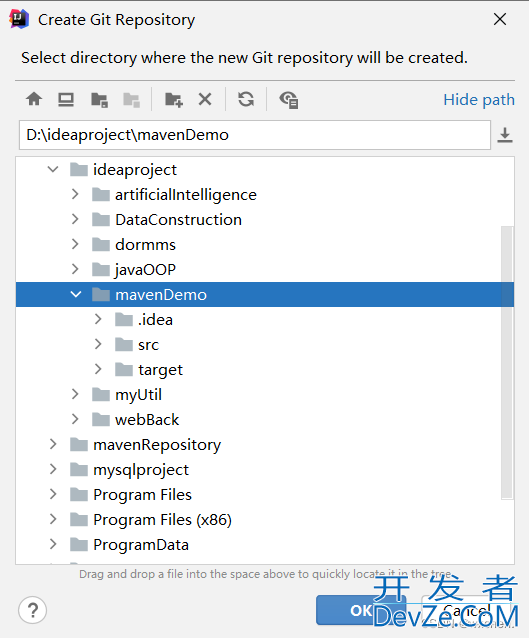Go to the Project directory

coord(99,99)
